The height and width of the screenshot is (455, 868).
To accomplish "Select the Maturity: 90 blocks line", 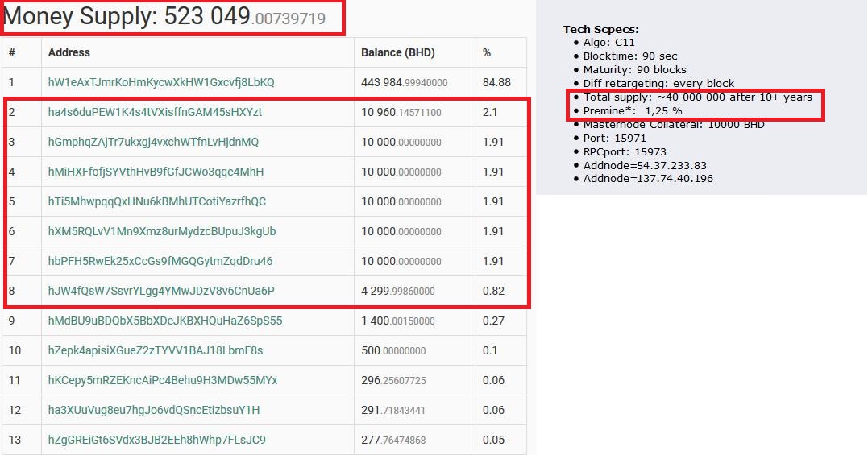I will pyautogui.click(x=634, y=70).
